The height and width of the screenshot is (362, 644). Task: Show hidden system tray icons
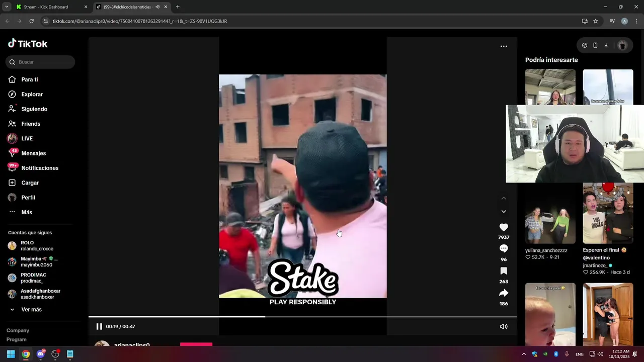524,354
